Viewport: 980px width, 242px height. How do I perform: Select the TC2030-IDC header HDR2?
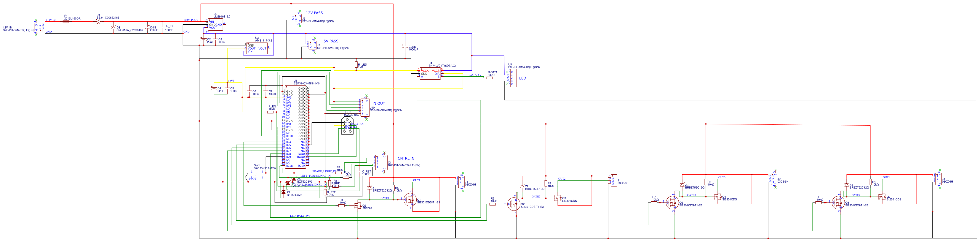(347, 126)
